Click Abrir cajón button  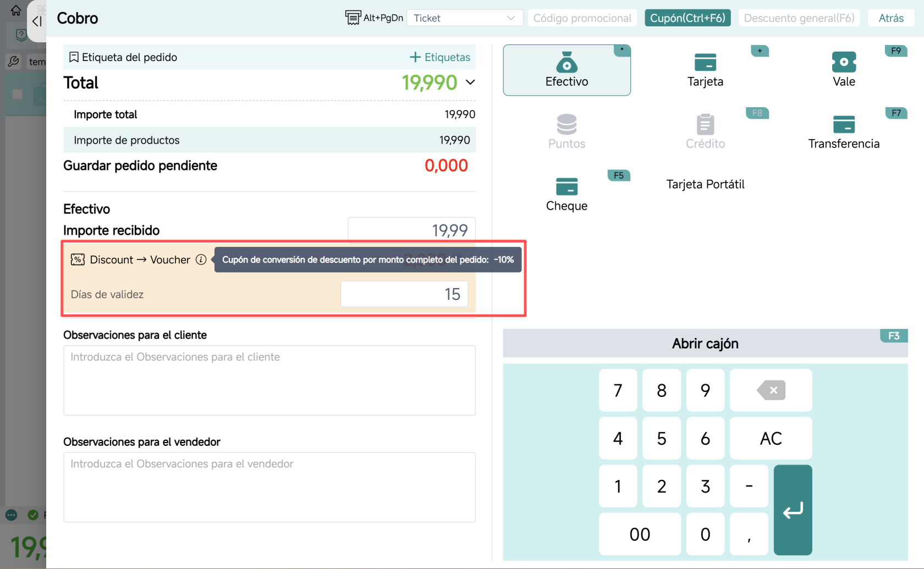[705, 344]
